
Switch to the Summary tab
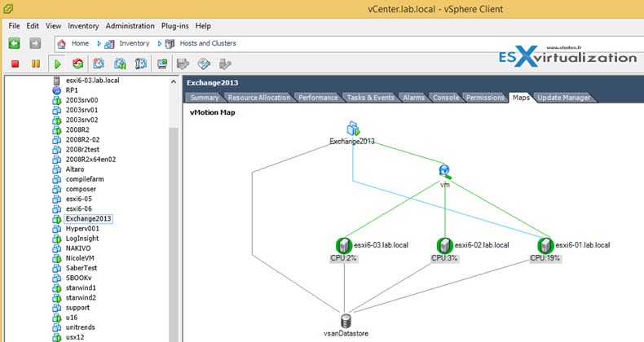[204, 98]
